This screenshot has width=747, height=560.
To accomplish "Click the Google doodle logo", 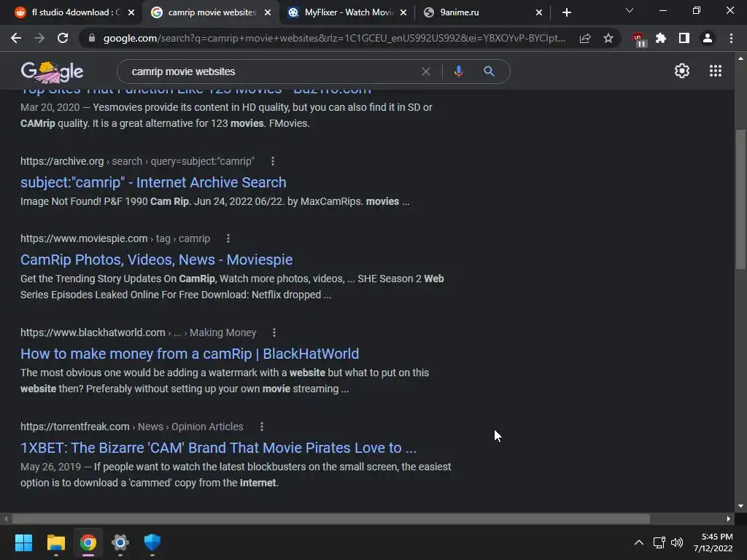I will [x=52, y=71].
